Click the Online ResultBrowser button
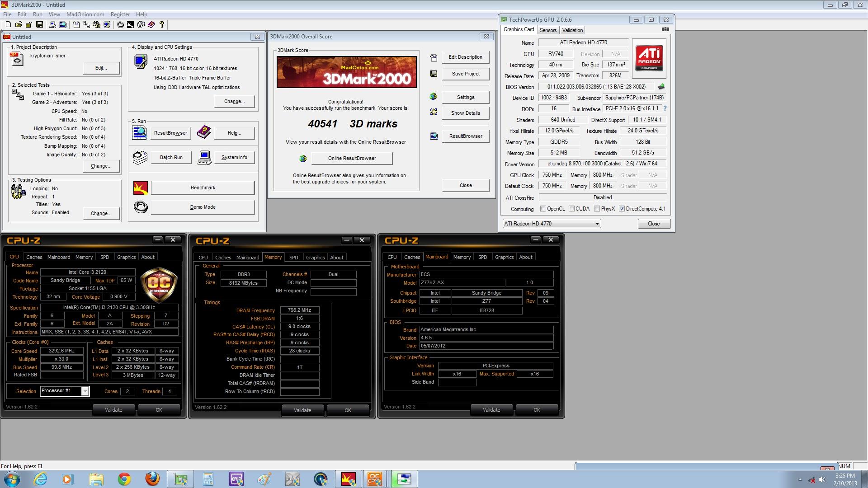This screenshot has height=488, width=868. (x=352, y=158)
